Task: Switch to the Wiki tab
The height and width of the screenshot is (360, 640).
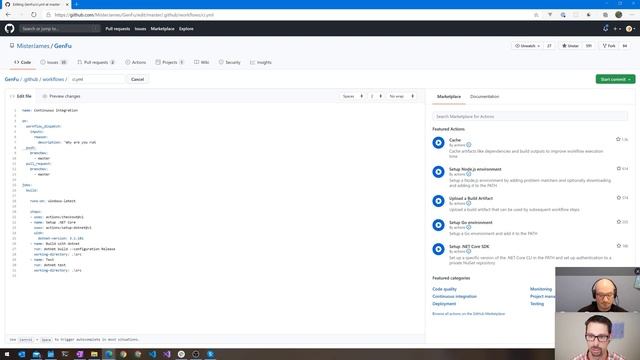Action: [x=202, y=62]
